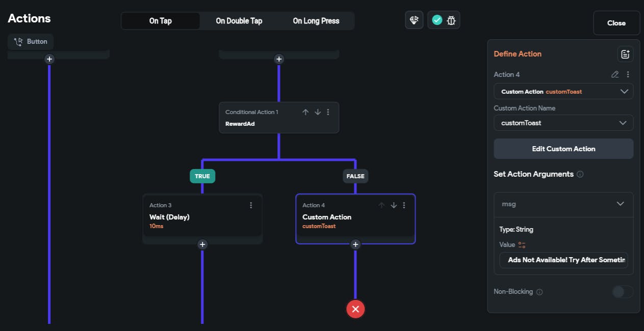Viewport: 644px width, 331px height.
Task: Expand the Custom Action Name dropdown
Action: [563, 123]
